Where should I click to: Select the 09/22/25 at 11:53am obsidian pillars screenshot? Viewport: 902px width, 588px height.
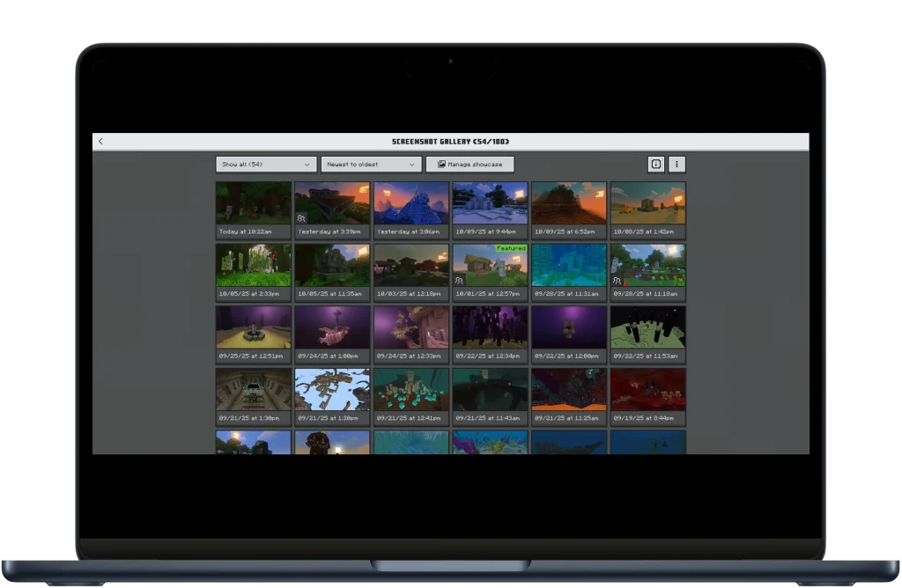click(647, 334)
